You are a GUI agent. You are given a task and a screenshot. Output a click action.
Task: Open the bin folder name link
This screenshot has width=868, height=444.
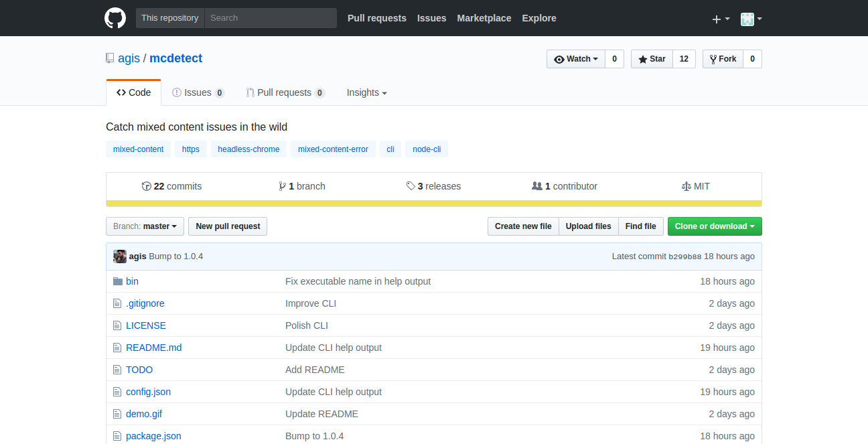pyautogui.click(x=133, y=281)
